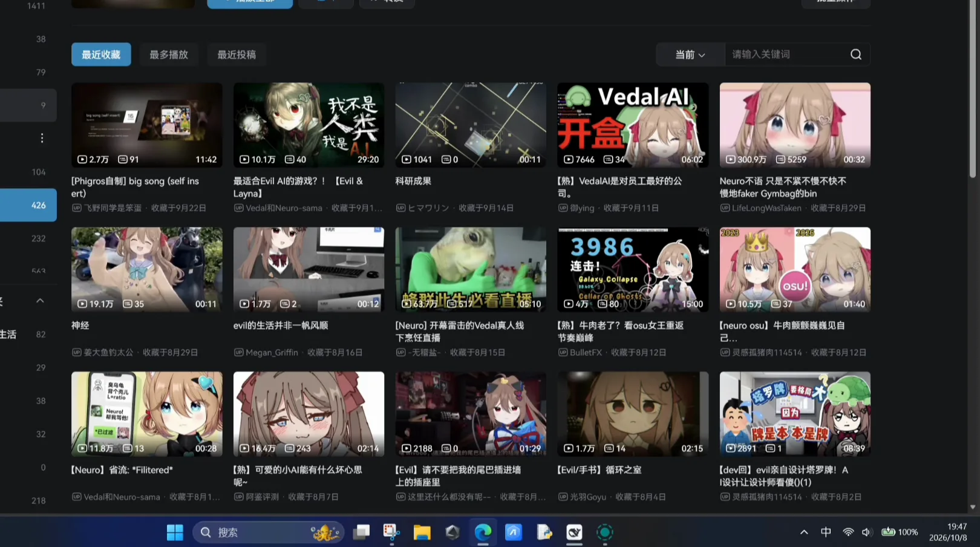Toggle the 中 input method indicator
The width and height of the screenshot is (980, 547).
826,532
